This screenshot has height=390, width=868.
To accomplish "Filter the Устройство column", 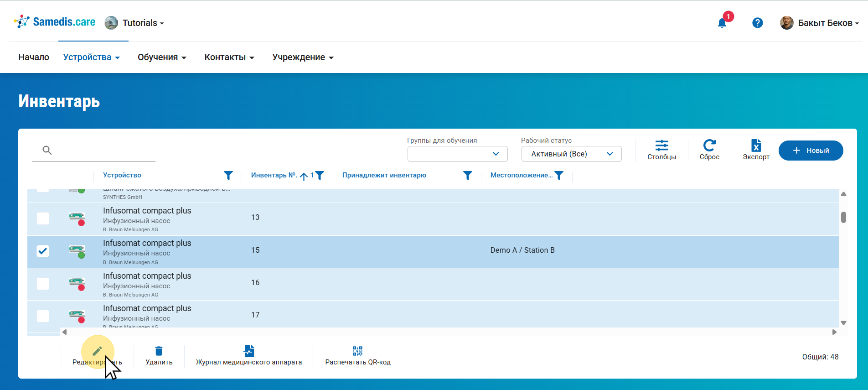I will coord(228,176).
